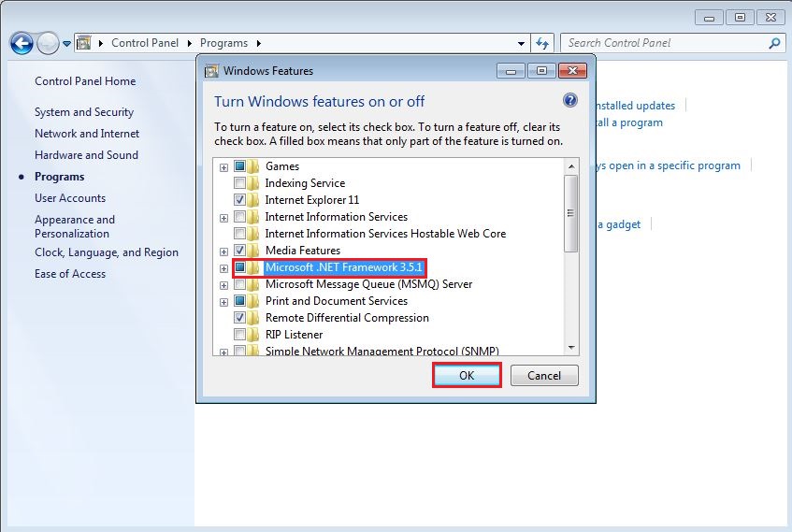Screen dimensions: 792x532
Task: Open User Accounts category
Action: tap(70, 198)
